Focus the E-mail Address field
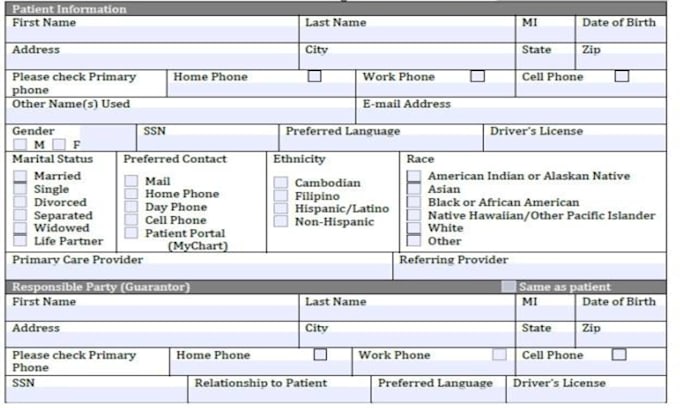This screenshot has height=408, width=680. 511,111
